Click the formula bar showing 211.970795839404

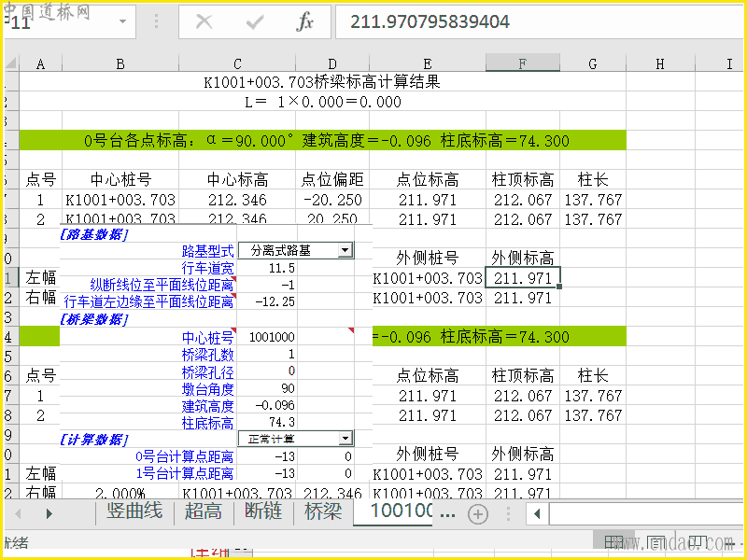pyautogui.click(x=540, y=21)
